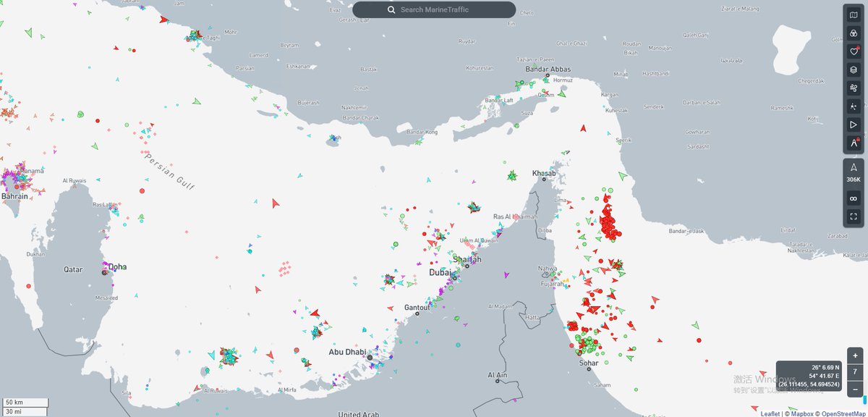
Task: Enter fullscreen map mode
Action: tap(854, 216)
